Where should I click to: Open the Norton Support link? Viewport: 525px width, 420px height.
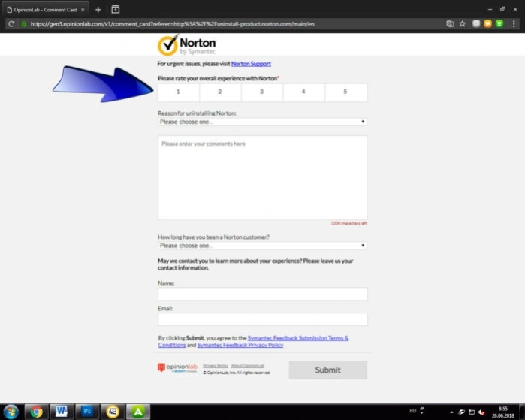click(251, 64)
